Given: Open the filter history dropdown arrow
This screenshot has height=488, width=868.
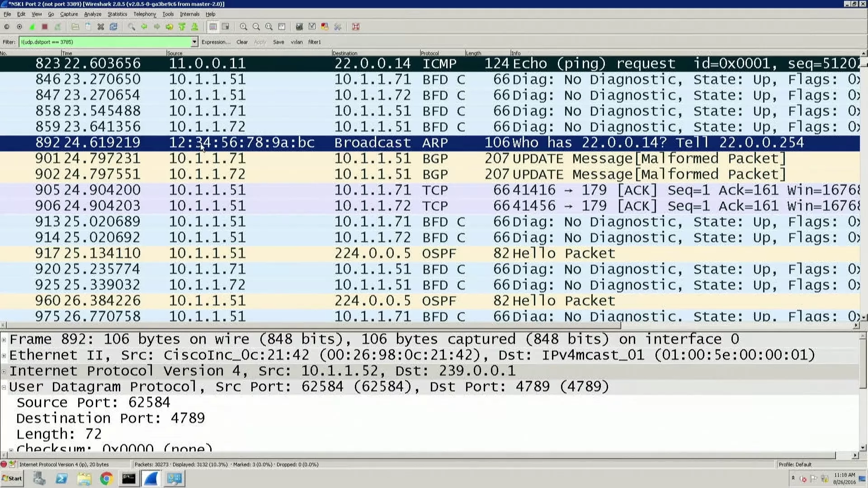Looking at the screenshot, I should 194,42.
